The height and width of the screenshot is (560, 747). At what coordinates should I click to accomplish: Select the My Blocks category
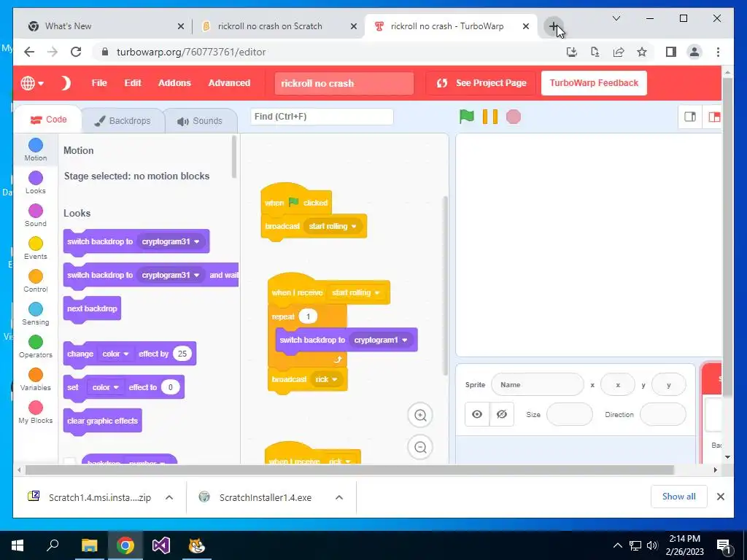coord(36,413)
